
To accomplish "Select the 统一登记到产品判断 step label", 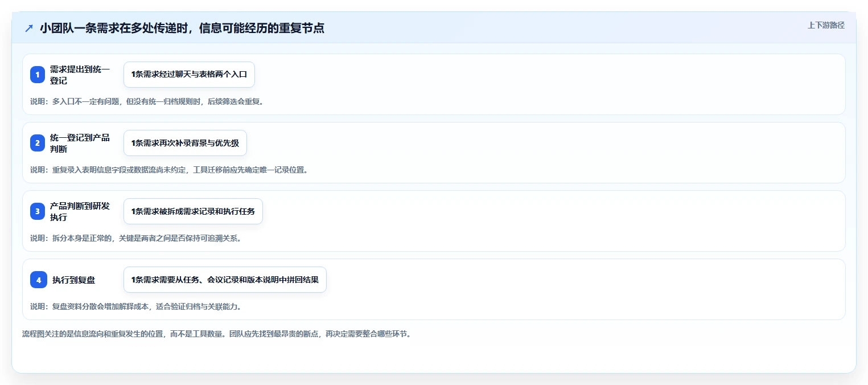I will [x=80, y=143].
